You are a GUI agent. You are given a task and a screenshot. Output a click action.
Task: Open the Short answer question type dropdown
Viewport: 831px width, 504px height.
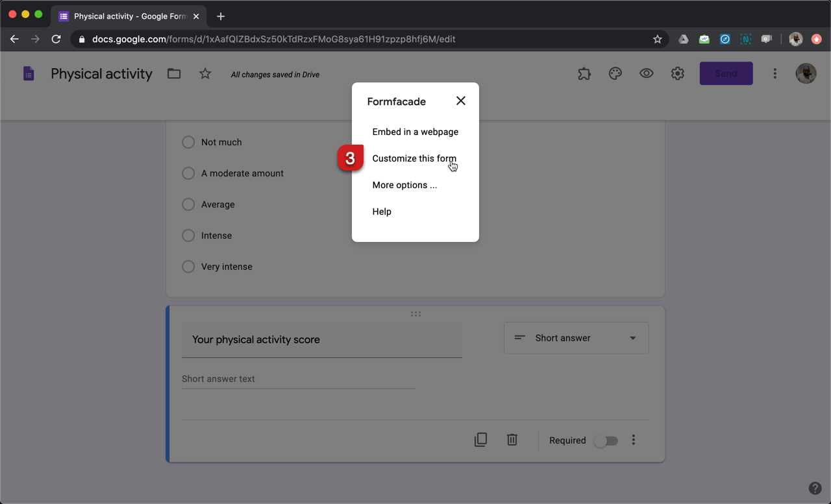(576, 338)
